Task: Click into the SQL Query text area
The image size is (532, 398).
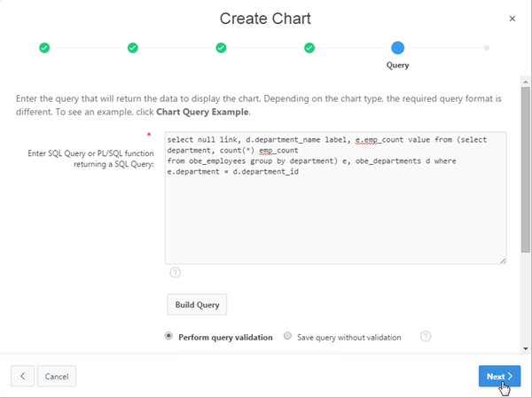Action: [335, 198]
